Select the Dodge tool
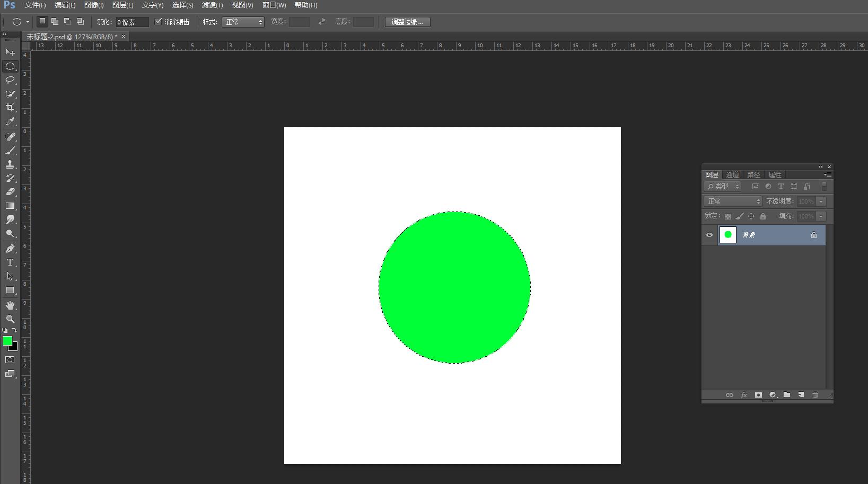The width and height of the screenshot is (868, 484). pyautogui.click(x=10, y=233)
